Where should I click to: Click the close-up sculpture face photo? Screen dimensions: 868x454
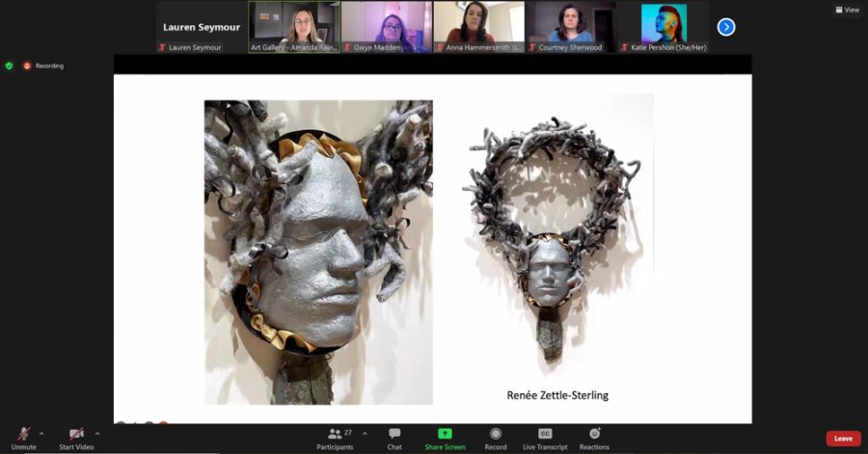click(x=319, y=253)
